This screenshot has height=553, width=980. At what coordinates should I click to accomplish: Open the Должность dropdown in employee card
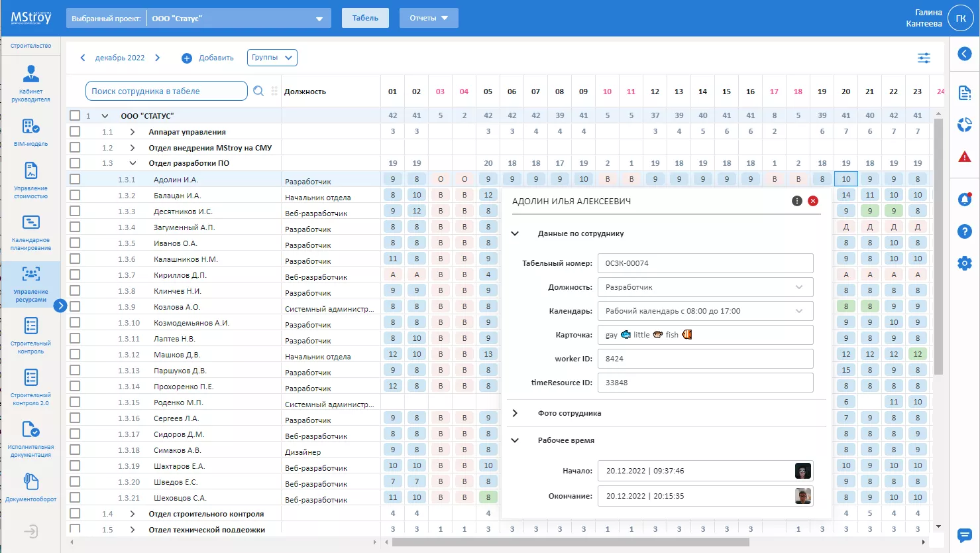[705, 287]
